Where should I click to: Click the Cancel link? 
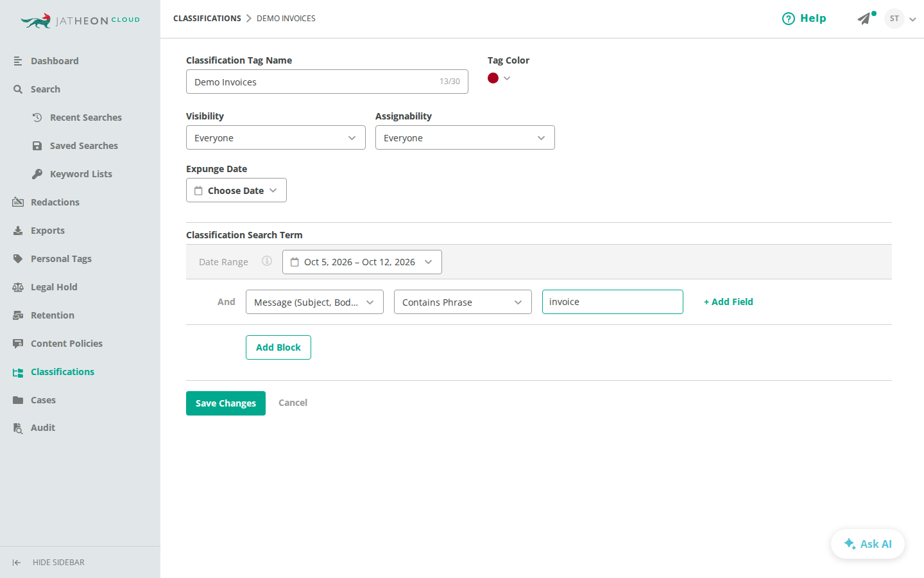[293, 403]
